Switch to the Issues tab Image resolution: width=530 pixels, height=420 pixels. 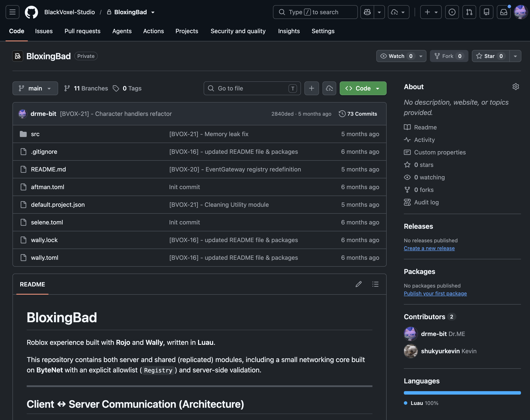tap(44, 31)
